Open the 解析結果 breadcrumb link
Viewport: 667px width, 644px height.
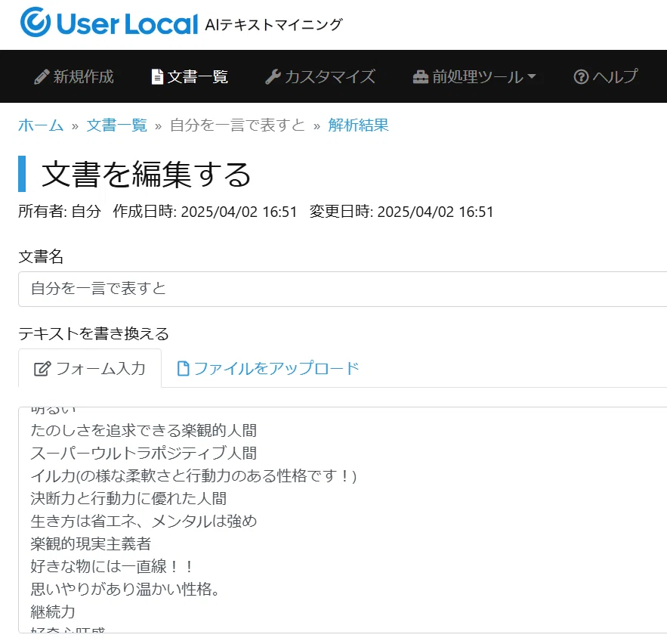pos(358,125)
